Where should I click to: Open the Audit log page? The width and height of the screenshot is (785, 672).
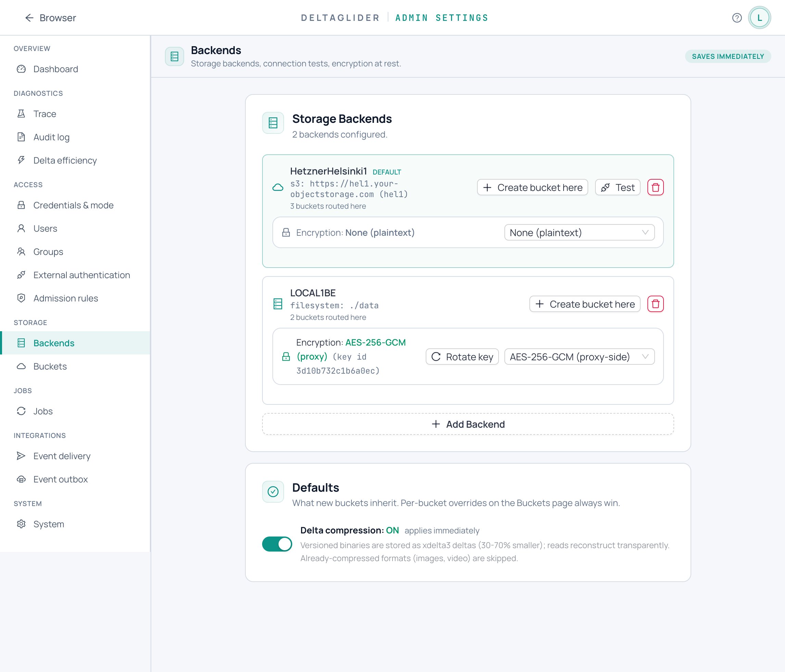tap(76, 137)
